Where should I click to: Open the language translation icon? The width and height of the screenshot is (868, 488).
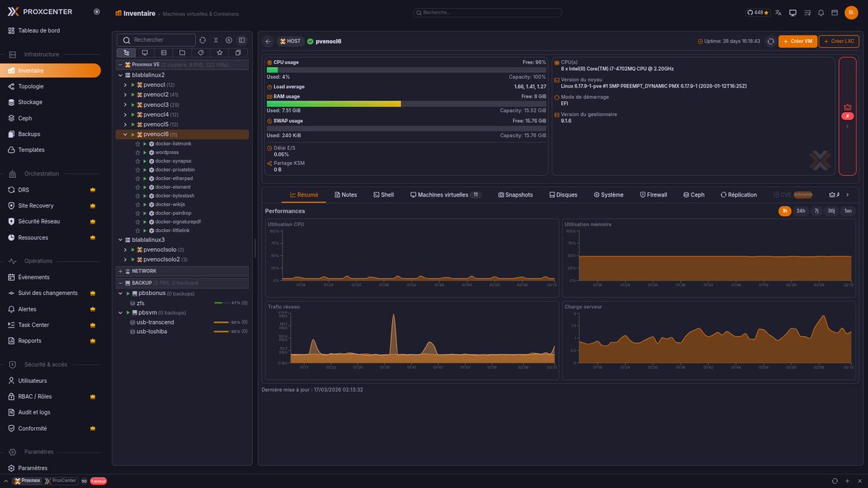click(778, 12)
